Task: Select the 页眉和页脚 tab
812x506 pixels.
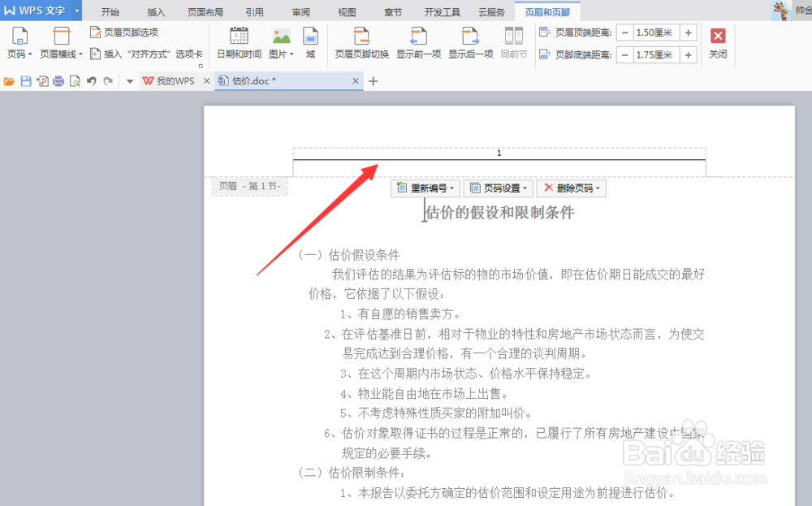Action: point(547,12)
